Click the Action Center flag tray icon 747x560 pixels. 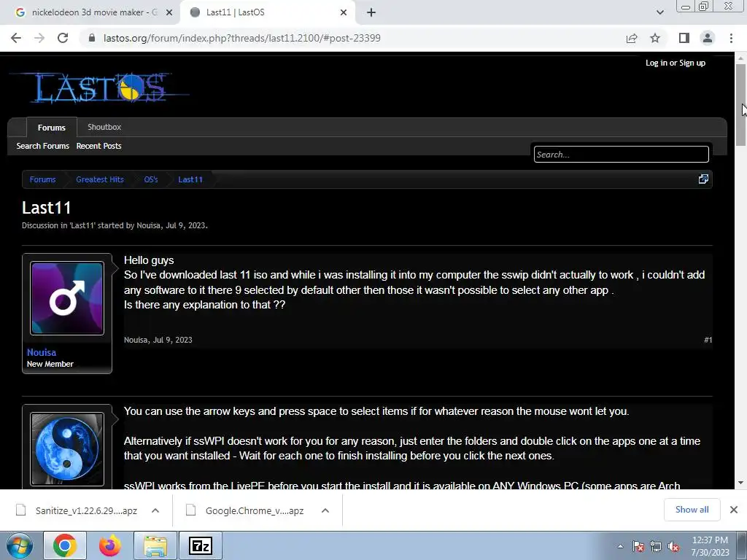(638, 547)
